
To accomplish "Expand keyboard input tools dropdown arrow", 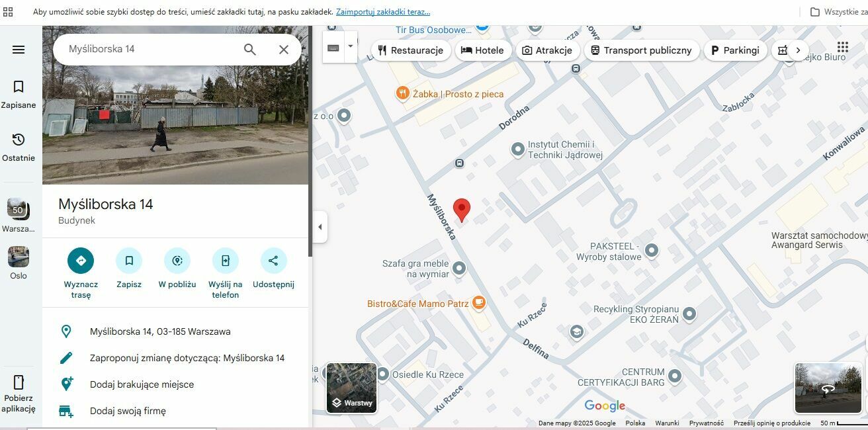I will (x=351, y=47).
